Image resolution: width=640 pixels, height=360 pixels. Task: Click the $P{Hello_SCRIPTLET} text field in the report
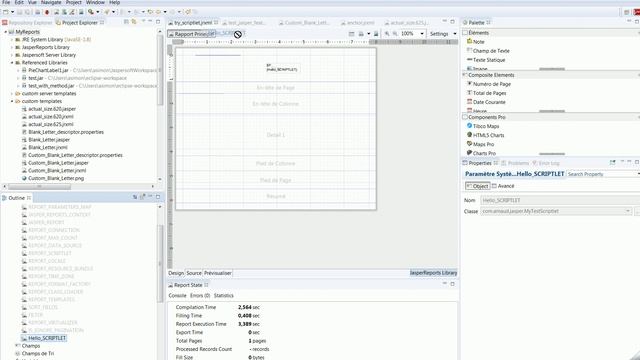pyautogui.click(x=283, y=68)
